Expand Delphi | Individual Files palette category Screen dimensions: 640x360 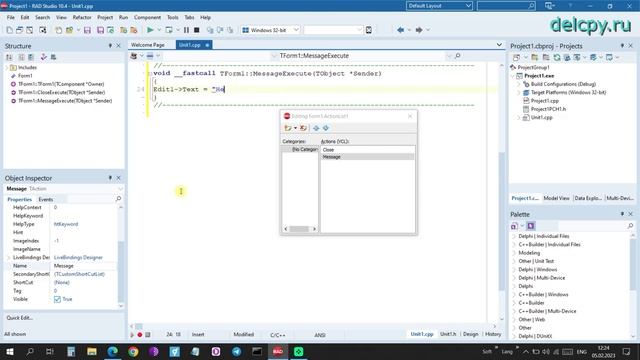coord(514,236)
